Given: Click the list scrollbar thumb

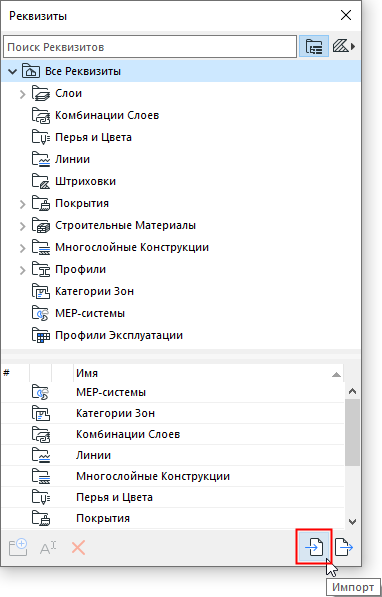Looking at the screenshot, I should pyautogui.click(x=352, y=433).
